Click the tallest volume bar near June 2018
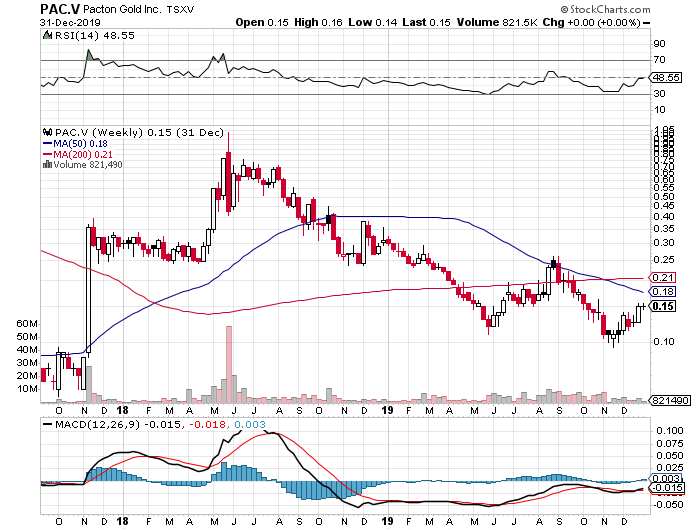The height and width of the screenshot is (530, 700). [229, 364]
